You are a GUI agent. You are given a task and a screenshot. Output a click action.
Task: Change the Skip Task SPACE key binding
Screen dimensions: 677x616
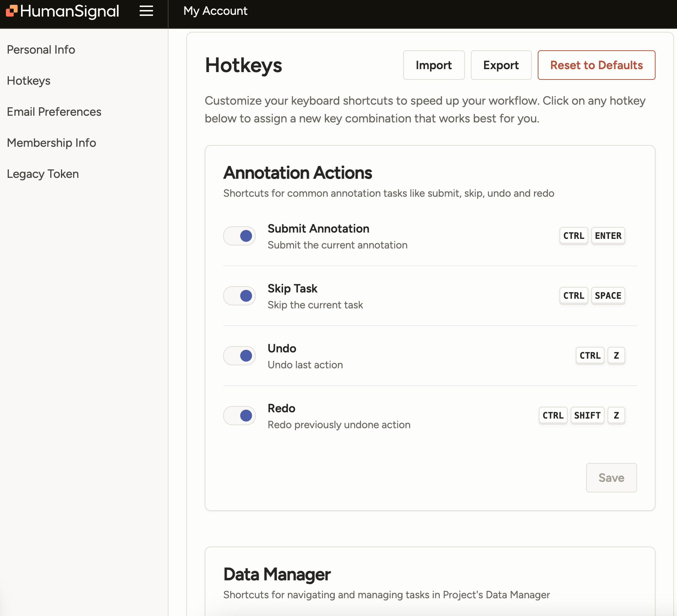tap(608, 296)
